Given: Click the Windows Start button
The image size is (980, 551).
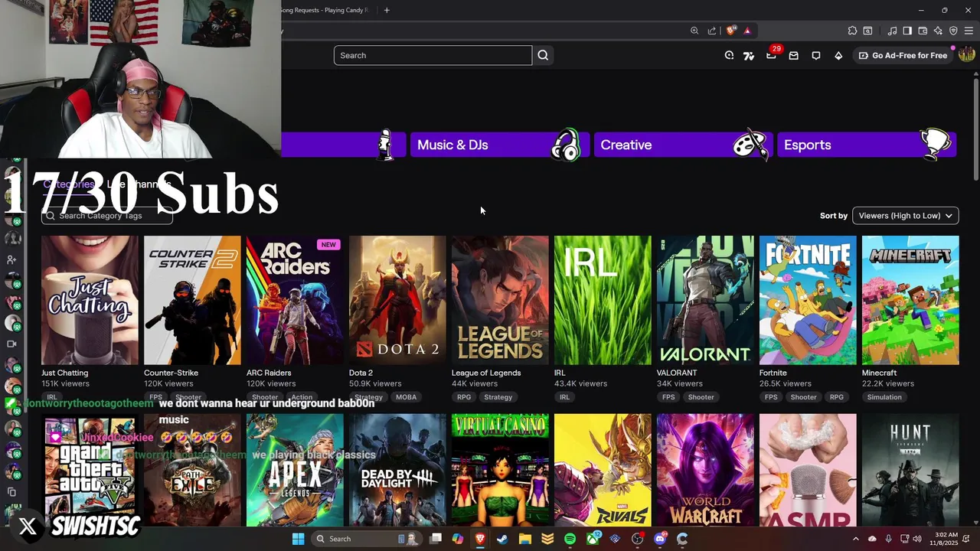Looking at the screenshot, I should pyautogui.click(x=298, y=539).
